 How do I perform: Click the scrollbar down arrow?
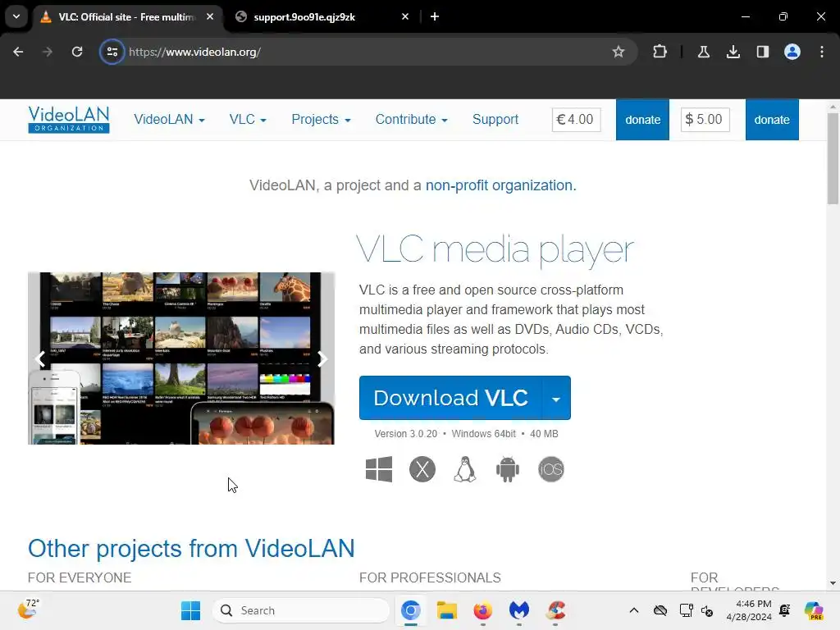click(x=833, y=583)
